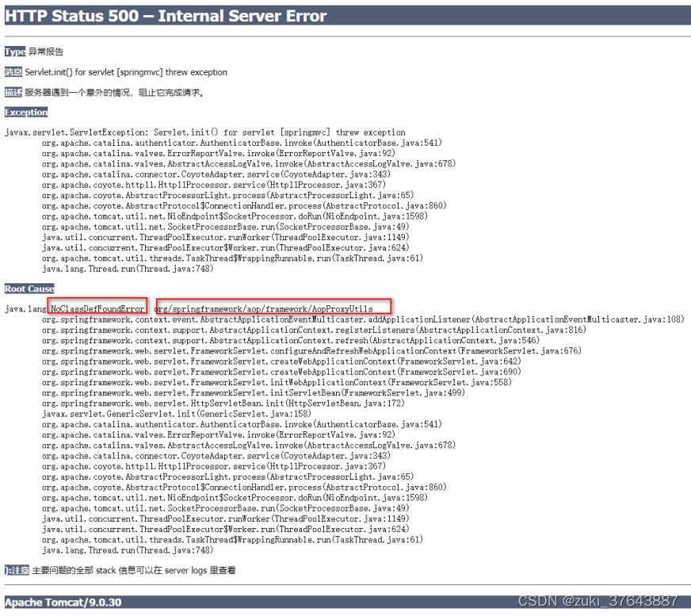The width and height of the screenshot is (691, 616).
Task: Click the Type label beside 异常报告
Action: click(x=15, y=52)
